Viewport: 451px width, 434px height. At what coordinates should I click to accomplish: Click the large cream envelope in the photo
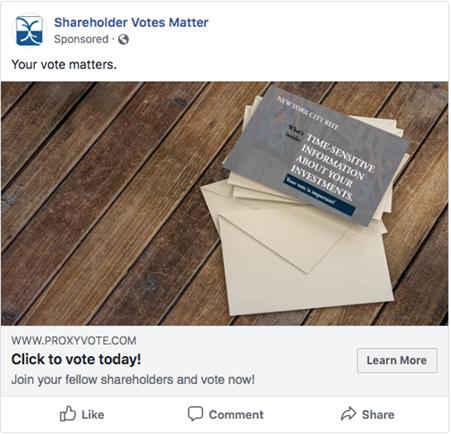click(x=305, y=263)
